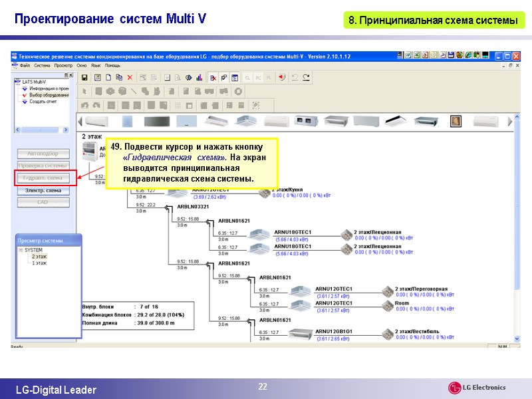Image resolution: width=532 pixels, height=399 pixels.
Task: Click the Автоподбор button
Action: 43,154
